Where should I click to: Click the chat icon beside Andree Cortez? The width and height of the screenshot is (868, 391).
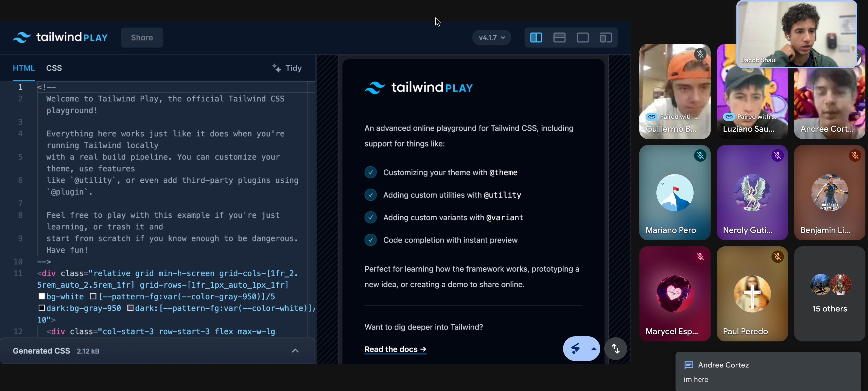click(x=689, y=365)
